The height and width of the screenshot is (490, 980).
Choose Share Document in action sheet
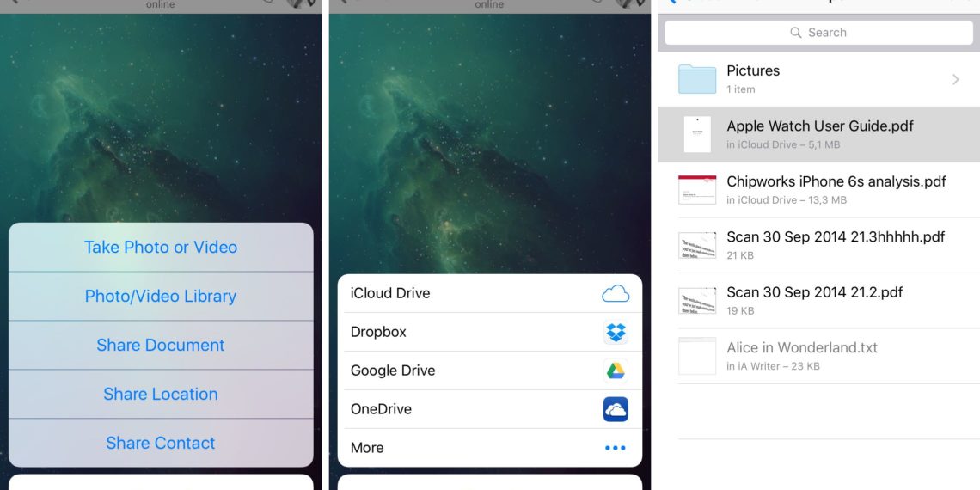(161, 345)
